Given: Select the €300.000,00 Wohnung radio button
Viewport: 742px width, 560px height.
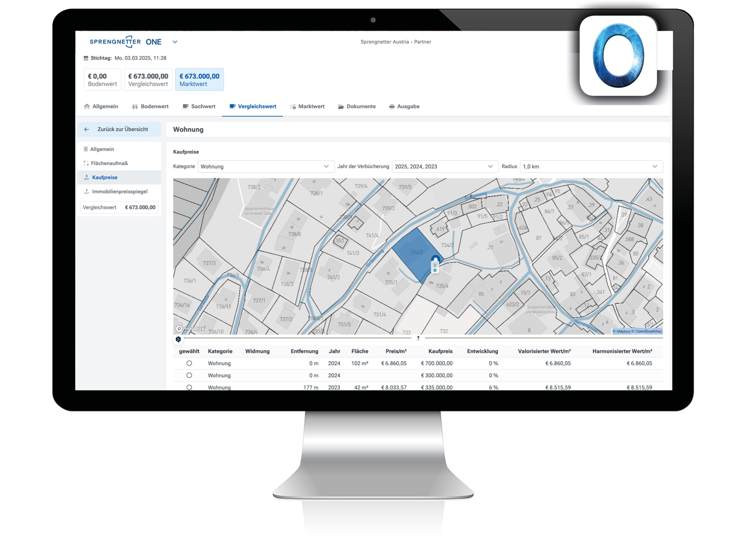Looking at the screenshot, I should (189, 376).
